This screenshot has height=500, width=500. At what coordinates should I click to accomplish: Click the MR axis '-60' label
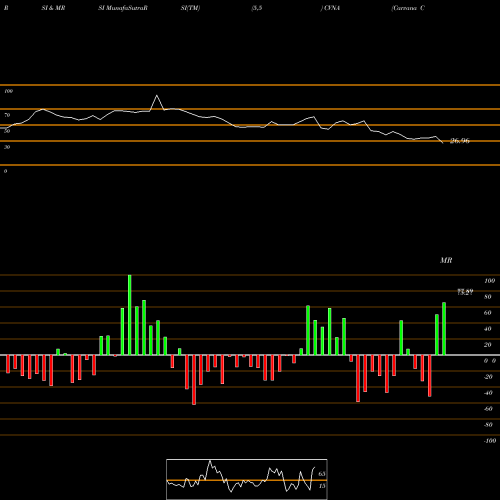coord(488,409)
